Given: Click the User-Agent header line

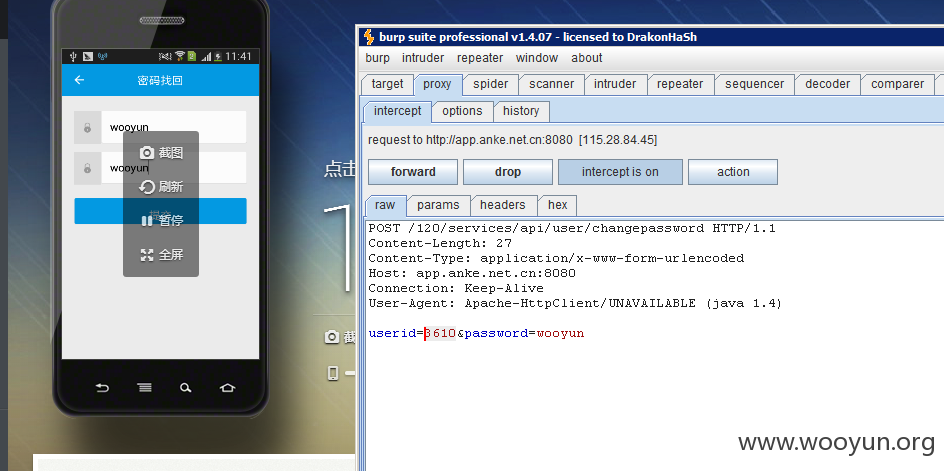Looking at the screenshot, I should point(575,304).
